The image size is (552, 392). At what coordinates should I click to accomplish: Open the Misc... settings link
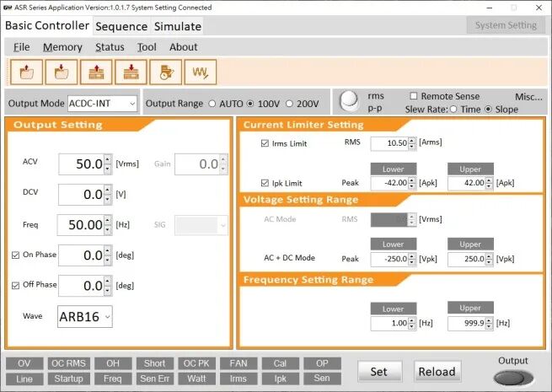point(528,97)
